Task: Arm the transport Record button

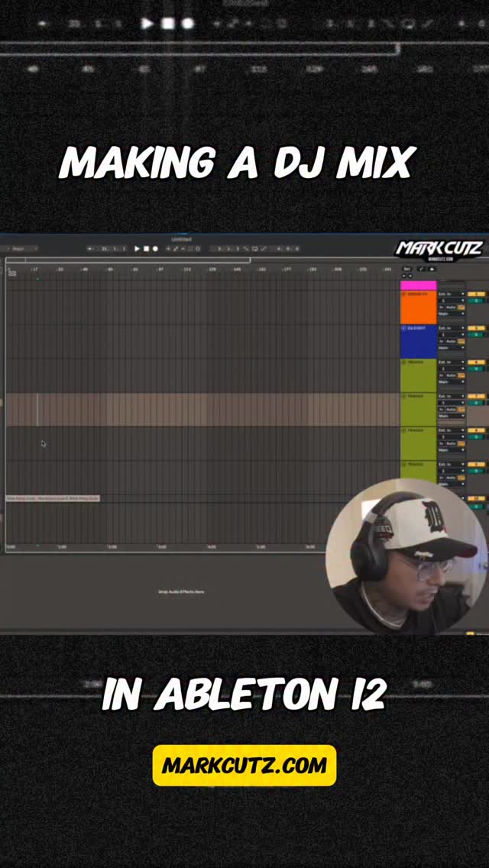Action: point(155,249)
